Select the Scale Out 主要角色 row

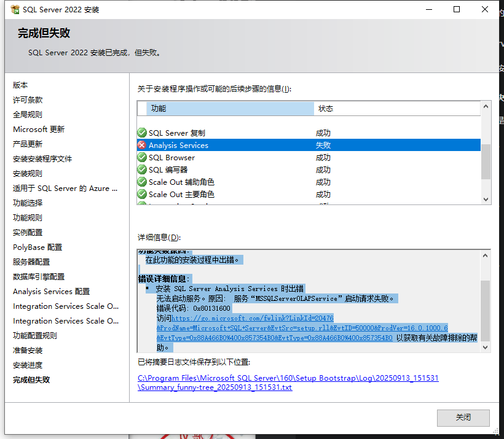[309, 194]
